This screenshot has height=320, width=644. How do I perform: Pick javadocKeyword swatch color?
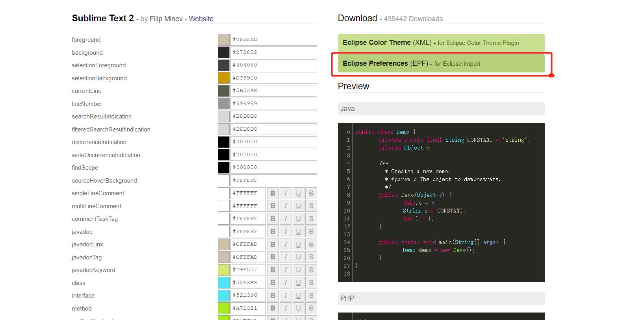(224, 270)
